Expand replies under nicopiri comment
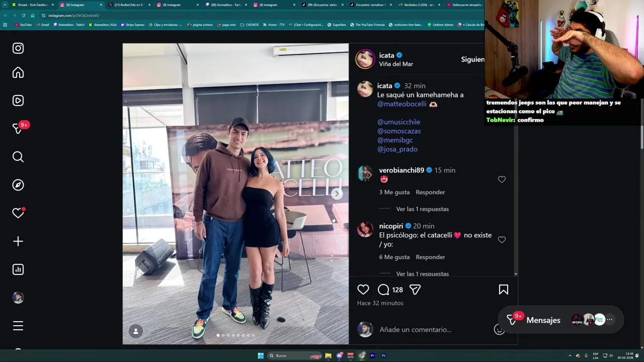Viewport: 644px width, 362px height. (422, 274)
